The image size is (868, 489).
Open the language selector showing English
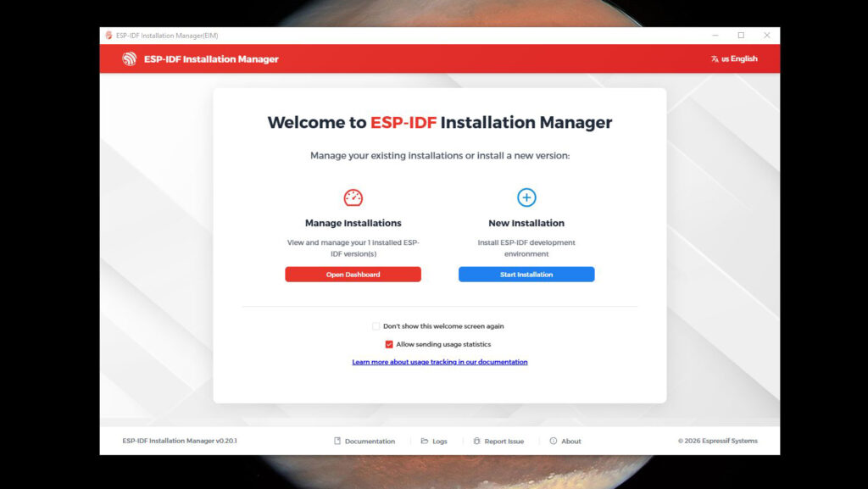[x=734, y=58]
